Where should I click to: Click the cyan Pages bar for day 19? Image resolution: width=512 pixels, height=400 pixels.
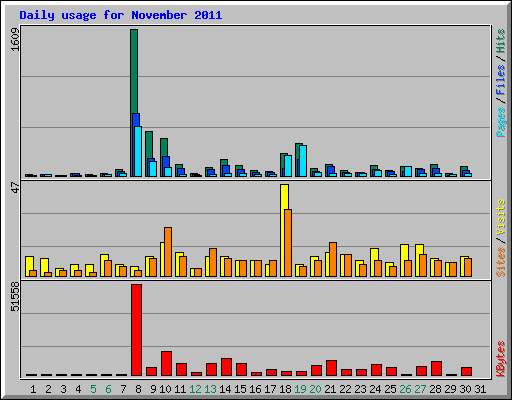pos(303,161)
